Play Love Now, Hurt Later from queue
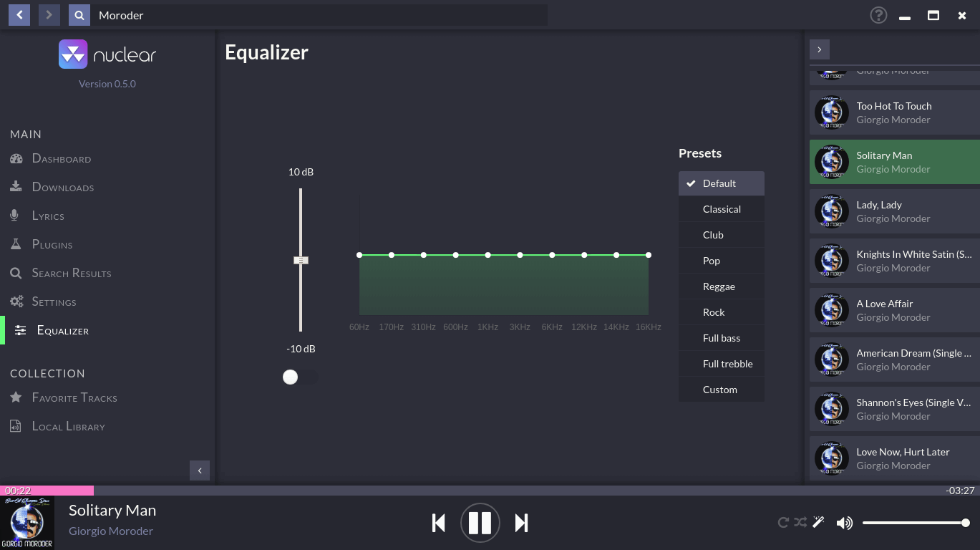 tap(894, 458)
